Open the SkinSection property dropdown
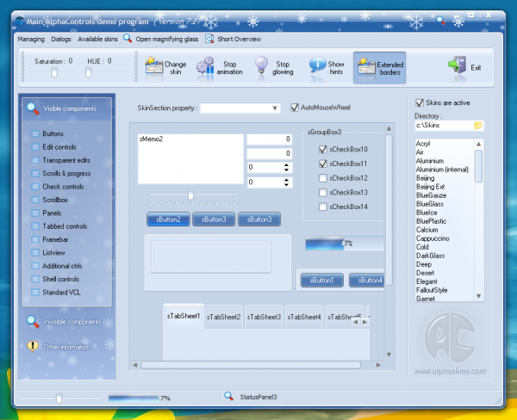 click(274, 108)
